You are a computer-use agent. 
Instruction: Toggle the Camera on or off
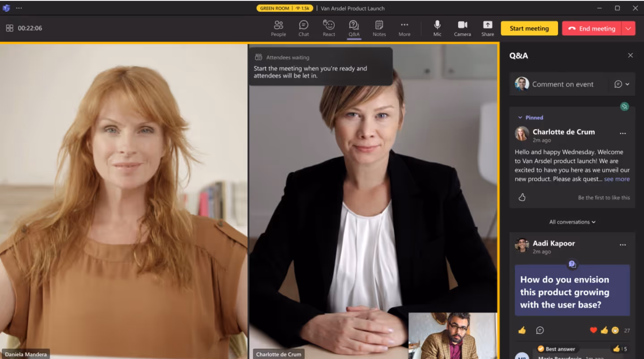coord(462,28)
